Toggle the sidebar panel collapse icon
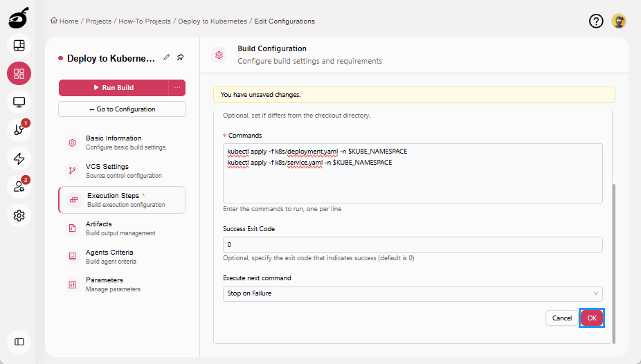The height and width of the screenshot is (364, 641). coord(19,342)
